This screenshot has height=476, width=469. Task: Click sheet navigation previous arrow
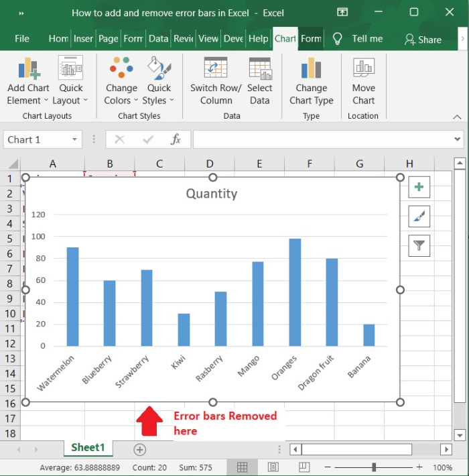pos(19,449)
